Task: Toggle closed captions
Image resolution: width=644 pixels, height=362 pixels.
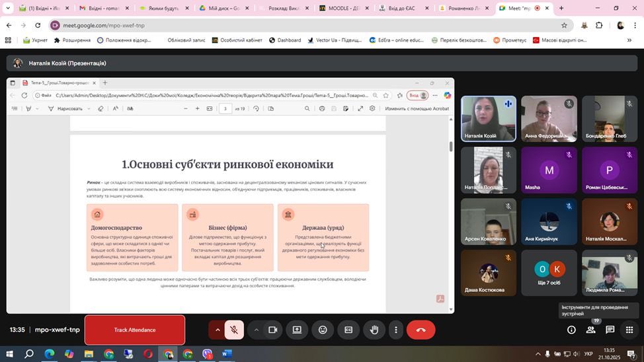Action: pyautogui.click(x=348, y=330)
